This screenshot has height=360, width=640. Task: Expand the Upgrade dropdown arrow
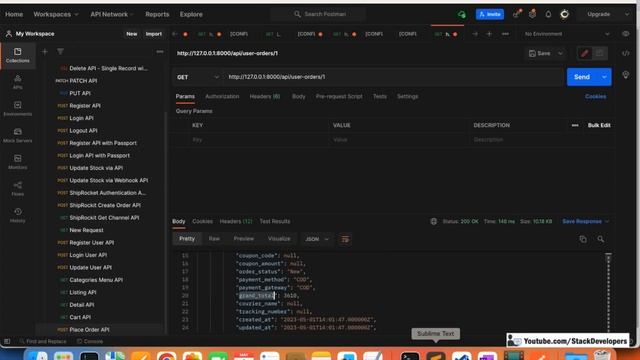pos(627,14)
